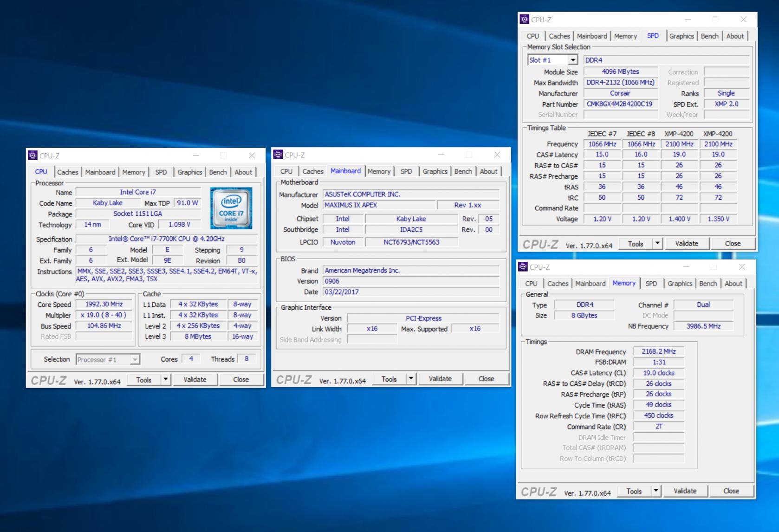This screenshot has height=532, width=779.
Task: Switch to Memory tab in CPU window
Action: [134, 172]
